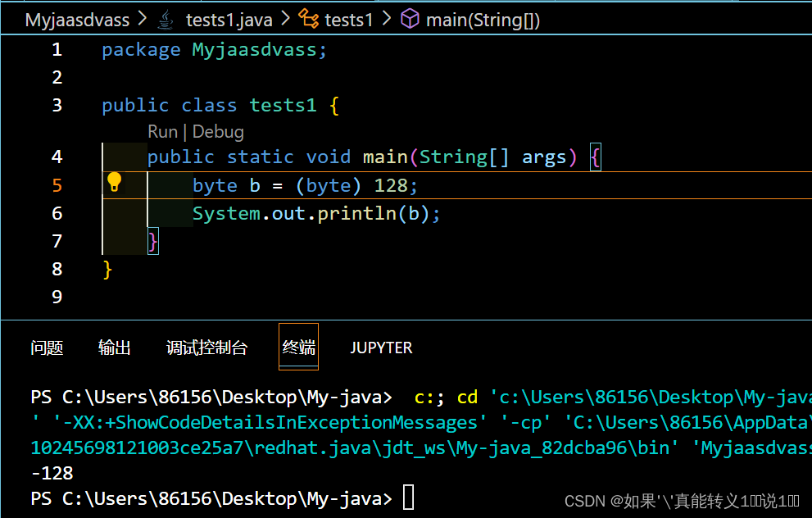812x518 pixels.
Task: Click the '-128' terminal output
Action: (52, 473)
